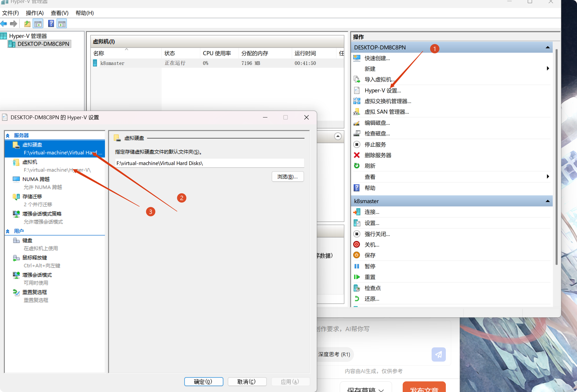Click Pause (暂停) for k8smaster
This screenshot has height=392, width=577.
[x=370, y=266]
